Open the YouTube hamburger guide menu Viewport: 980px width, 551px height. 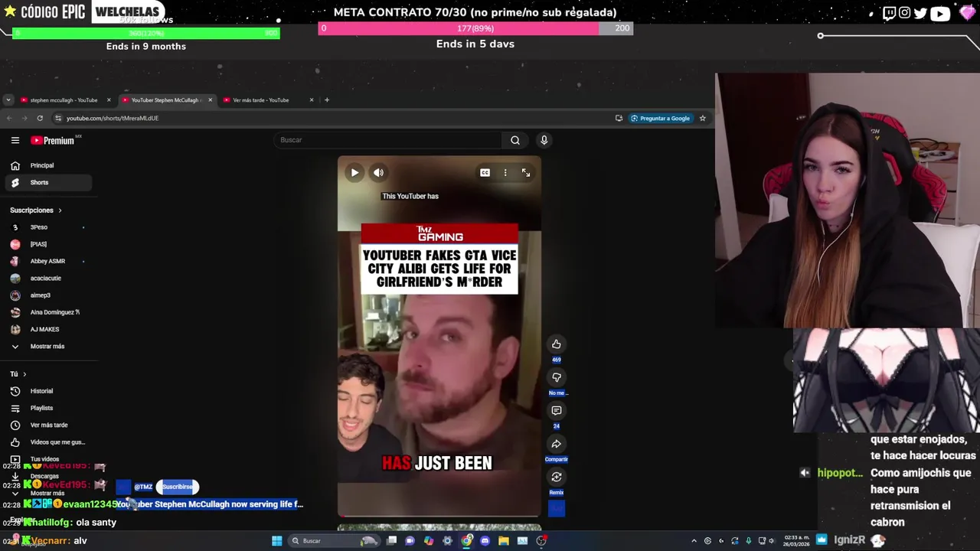(x=15, y=140)
